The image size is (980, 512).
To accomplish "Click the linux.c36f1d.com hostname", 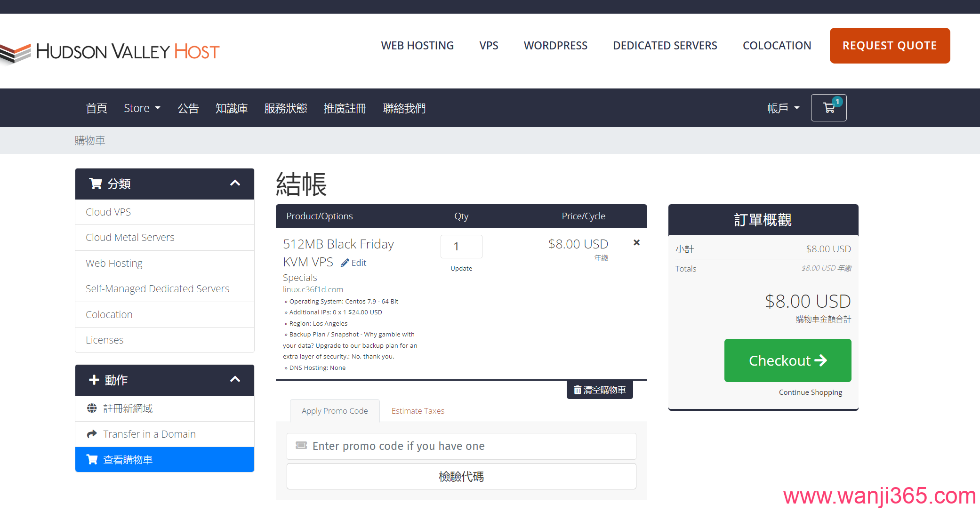I will [x=313, y=289].
